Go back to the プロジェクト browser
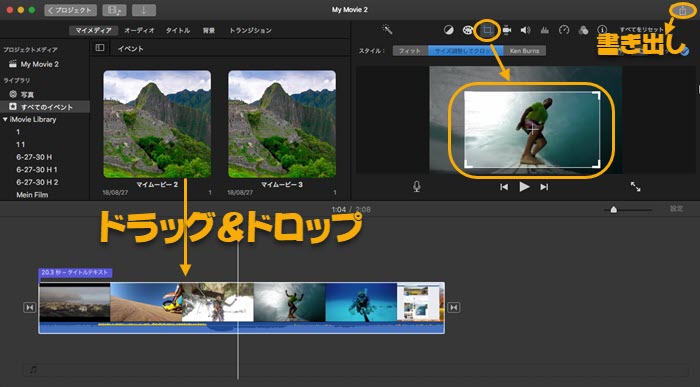This screenshot has width=700, height=387. 71,10
